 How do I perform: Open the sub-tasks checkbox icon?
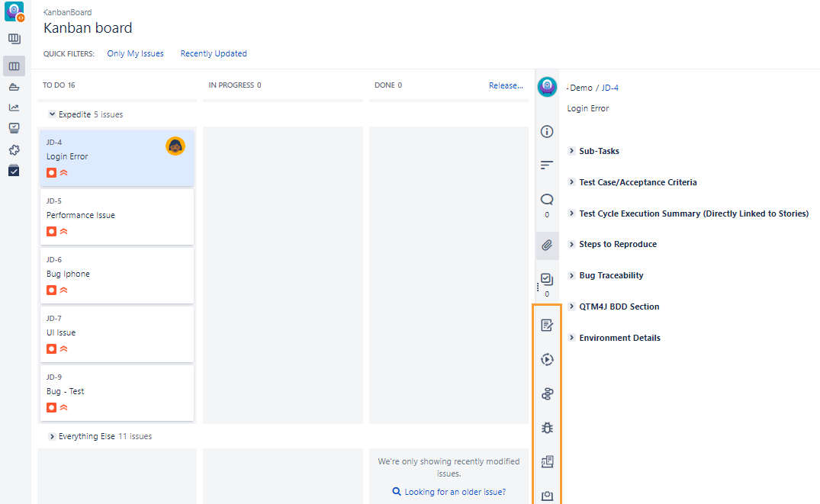pyautogui.click(x=547, y=279)
